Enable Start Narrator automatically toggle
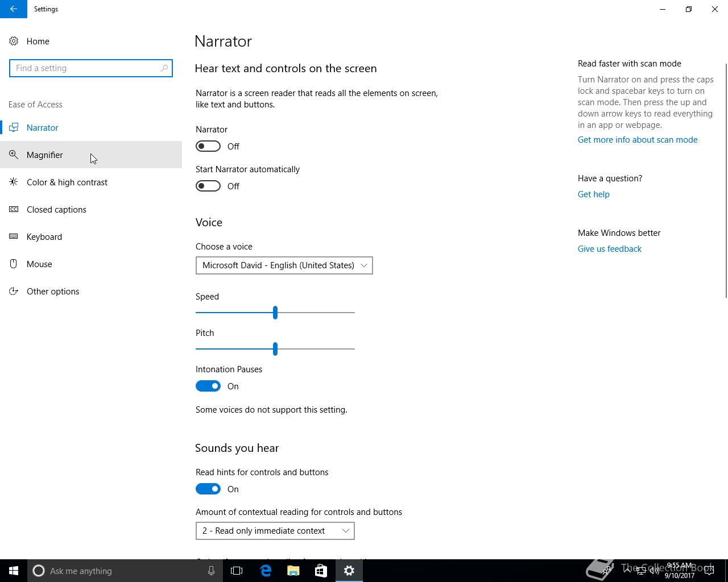Image resolution: width=728 pixels, height=582 pixels. 208,186
